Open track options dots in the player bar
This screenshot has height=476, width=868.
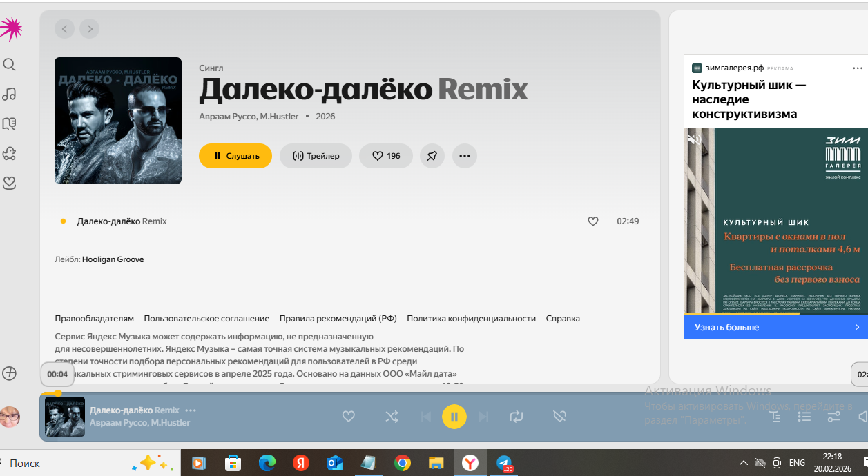pos(191,410)
